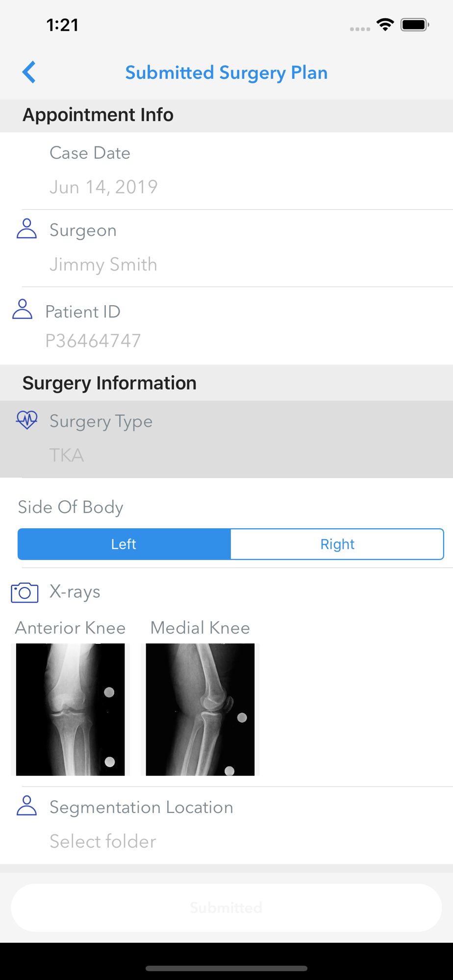This screenshot has width=453, height=980.
Task: Click the Surgeon person icon
Action: point(26,229)
